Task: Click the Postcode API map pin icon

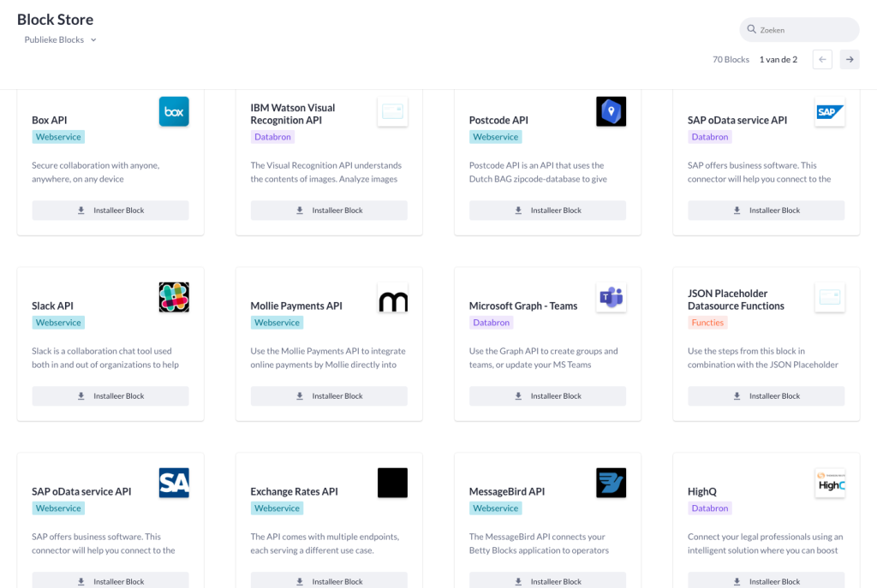Action: (x=612, y=111)
